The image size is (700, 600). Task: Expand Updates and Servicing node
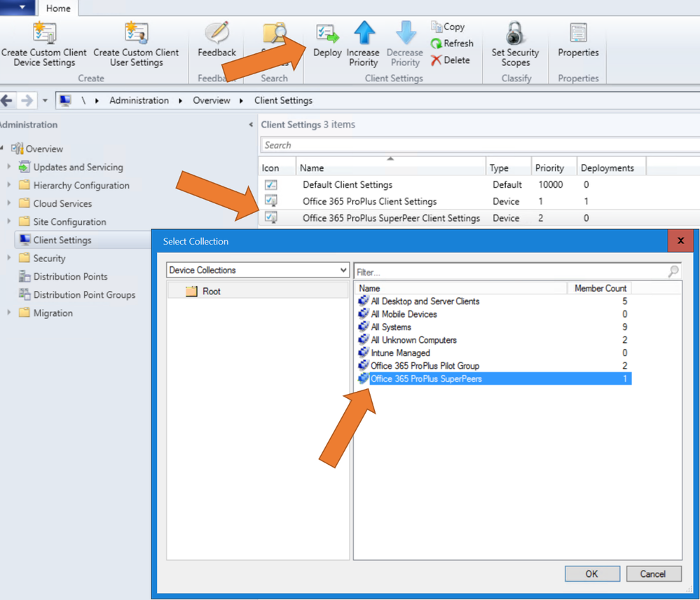click(x=8, y=167)
